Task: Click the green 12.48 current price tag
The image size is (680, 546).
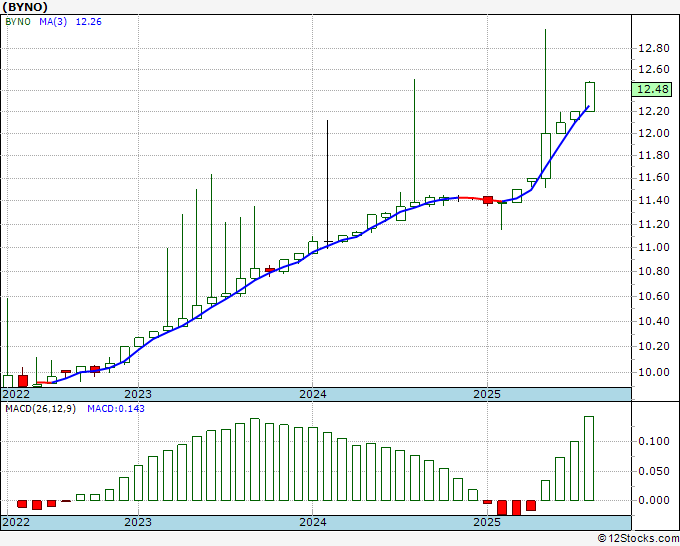Action: [x=652, y=89]
